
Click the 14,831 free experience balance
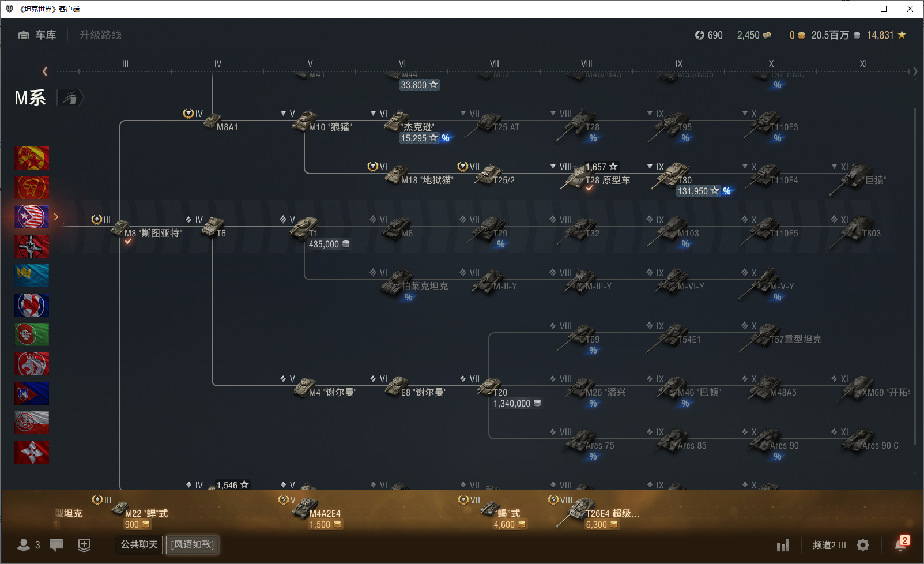click(887, 35)
